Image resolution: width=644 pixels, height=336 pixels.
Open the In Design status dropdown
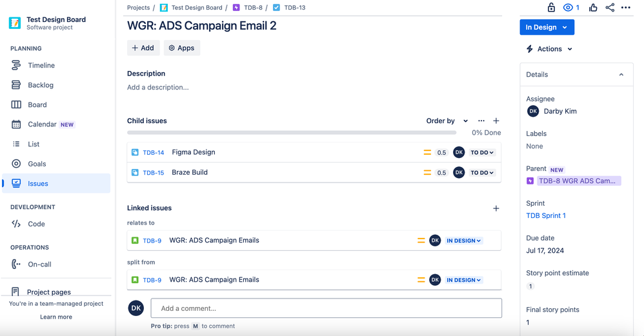pyautogui.click(x=547, y=27)
